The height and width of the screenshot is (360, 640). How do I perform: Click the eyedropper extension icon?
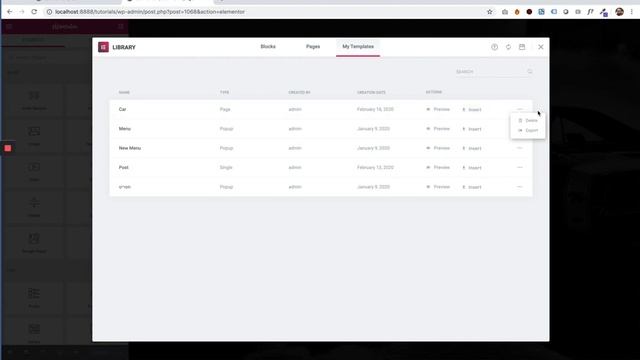pyautogui.click(x=603, y=12)
